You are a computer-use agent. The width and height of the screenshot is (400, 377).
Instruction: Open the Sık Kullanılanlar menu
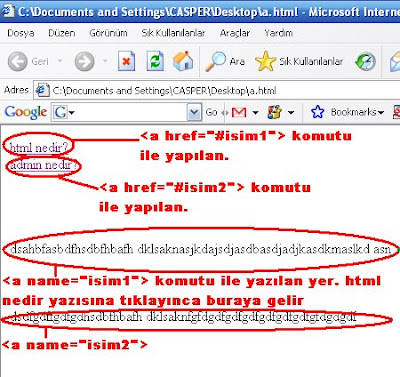[x=173, y=33]
